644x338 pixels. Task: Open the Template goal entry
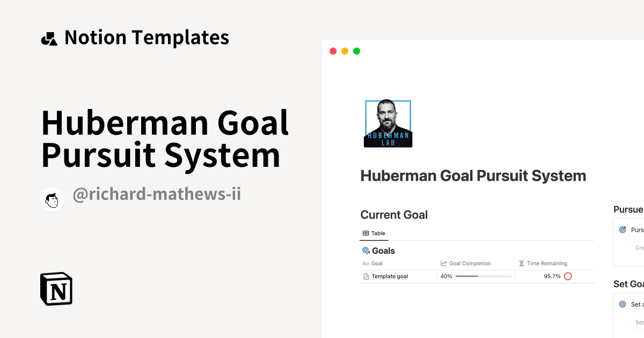pos(389,276)
